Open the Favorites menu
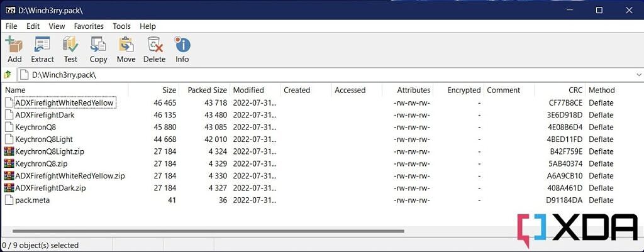The image size is (644, 252). tap(89, 26)
